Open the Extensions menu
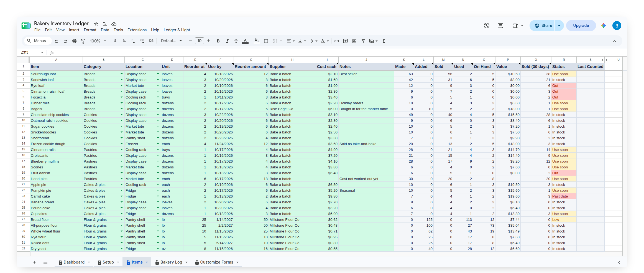 (137, 30)
